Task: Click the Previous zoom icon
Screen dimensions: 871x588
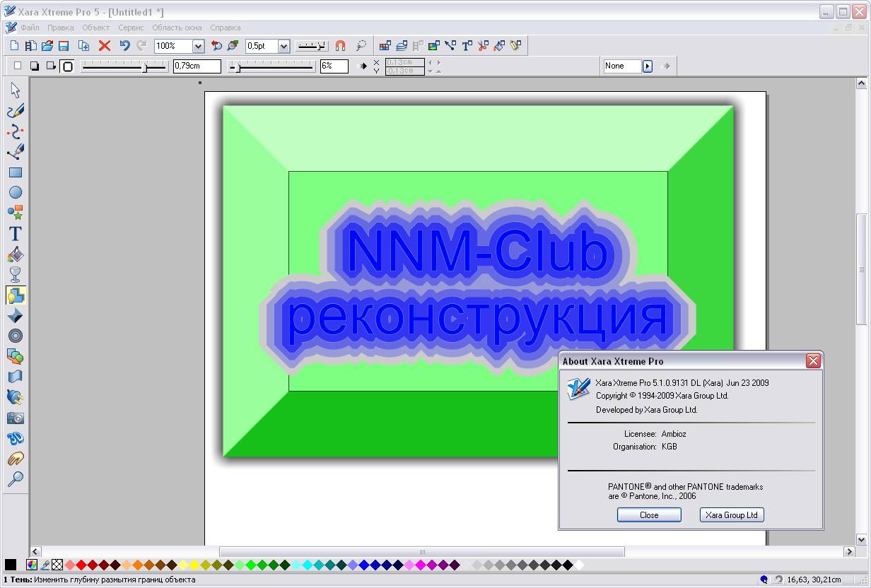Action: pyautogui.click(x=216, y=46)
